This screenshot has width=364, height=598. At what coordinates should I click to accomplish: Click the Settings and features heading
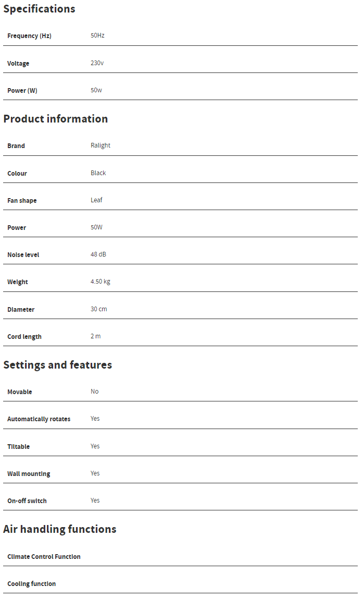(57, 365)
